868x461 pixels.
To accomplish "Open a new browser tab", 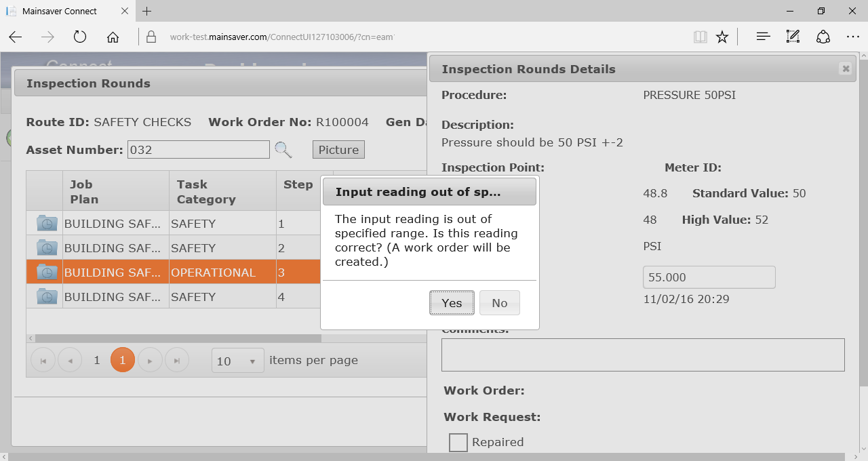I will tap(147, 12).
